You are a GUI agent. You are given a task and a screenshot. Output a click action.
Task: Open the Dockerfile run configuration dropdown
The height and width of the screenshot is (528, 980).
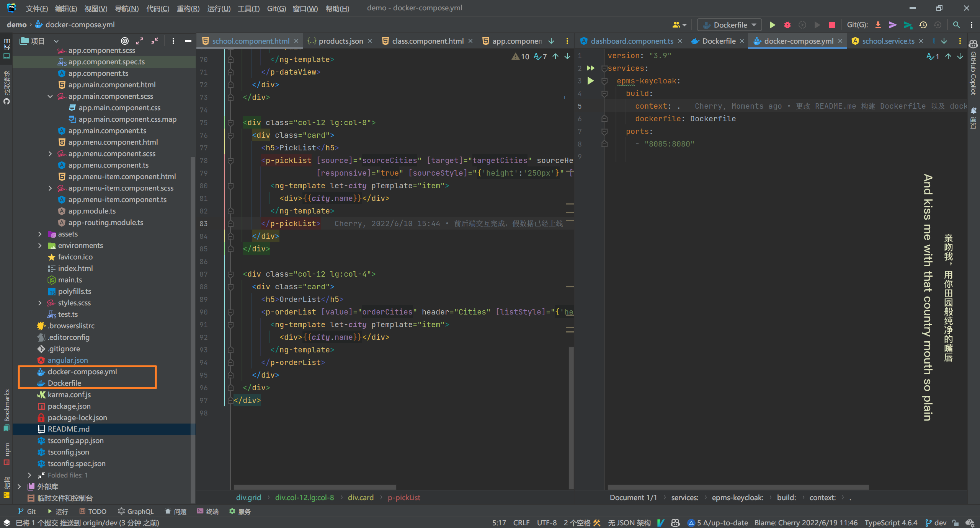coord(729,25)
